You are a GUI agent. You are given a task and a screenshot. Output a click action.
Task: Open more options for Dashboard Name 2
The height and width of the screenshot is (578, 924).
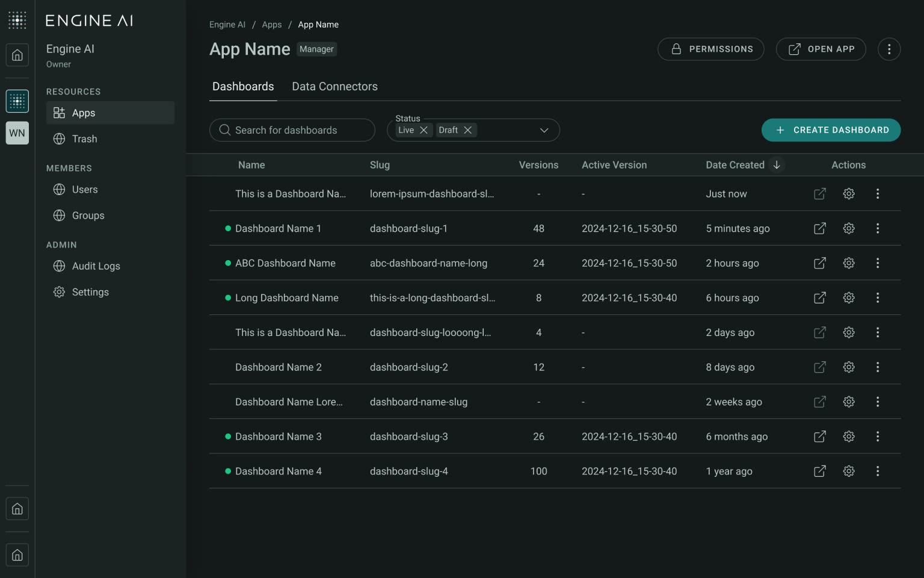(878, 367)
